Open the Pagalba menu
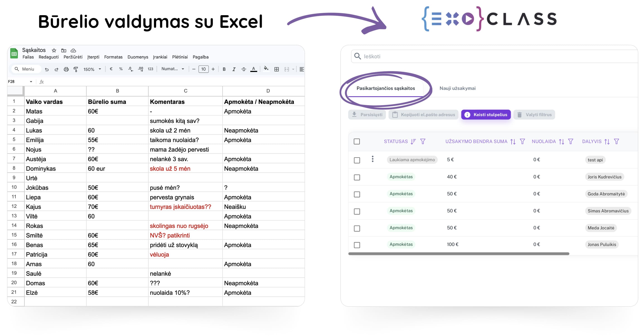The width and height of the screenshot is (644, 336). coord(201,57)
